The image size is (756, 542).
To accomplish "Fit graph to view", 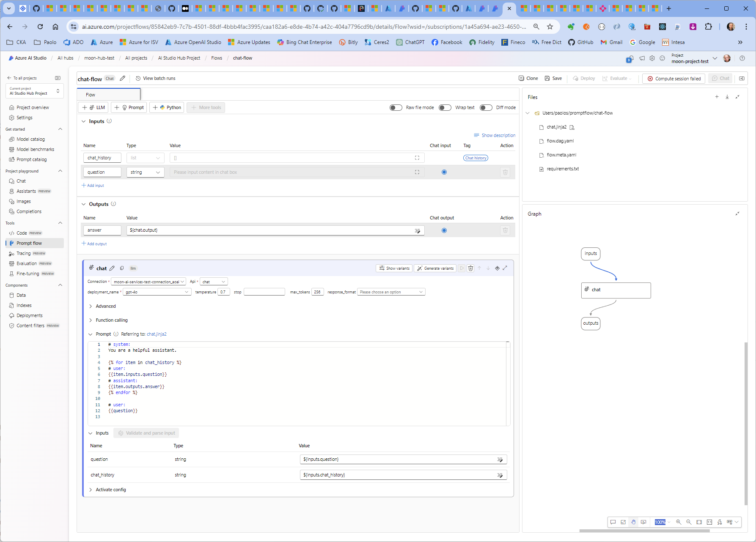I will coord(699,522).
